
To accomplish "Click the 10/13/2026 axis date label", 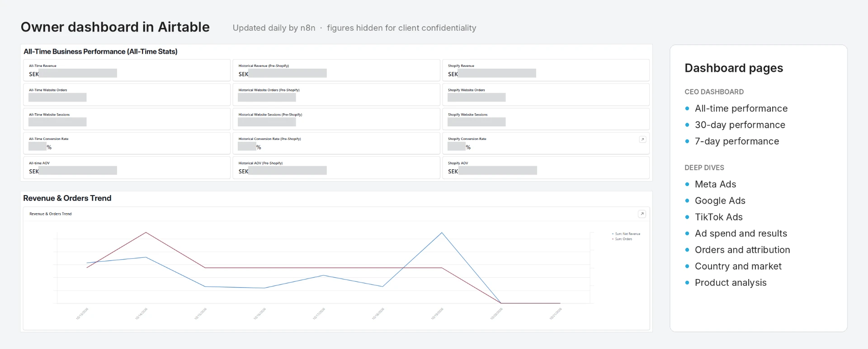I will pos(82,314).
